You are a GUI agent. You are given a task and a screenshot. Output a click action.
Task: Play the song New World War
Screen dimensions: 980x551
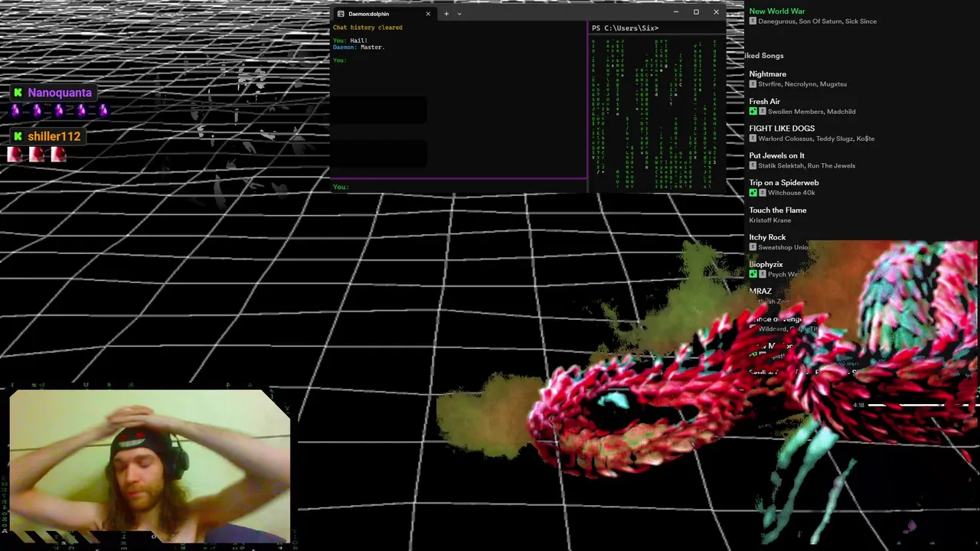tap(777, 11)
